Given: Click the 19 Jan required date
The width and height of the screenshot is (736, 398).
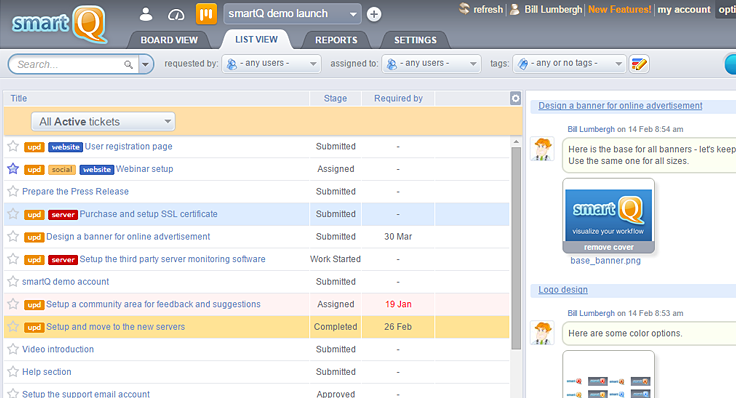Looking at the screenshot, I should (398, 304).
